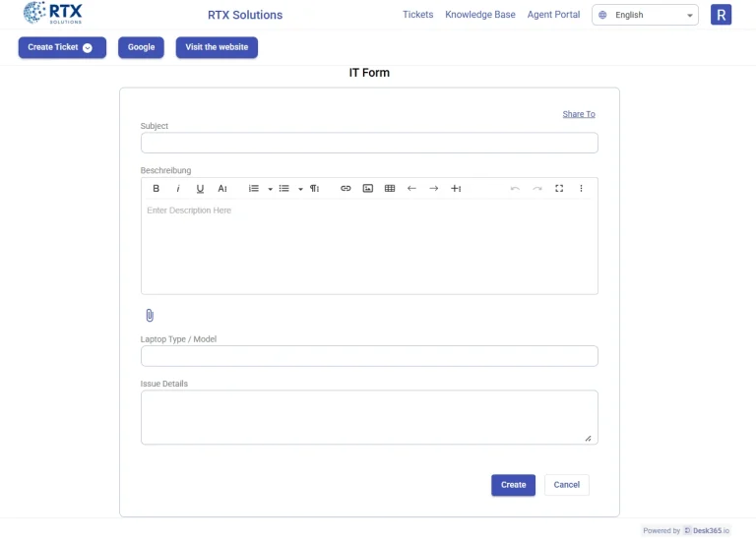Expand bullet list style options
The image size is (756, 541).
tap(300, 189)
